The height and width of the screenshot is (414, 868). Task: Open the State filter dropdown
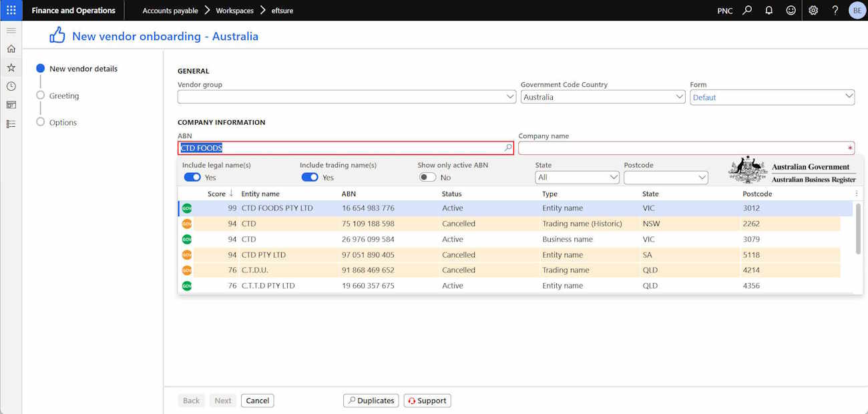(614, 177)
